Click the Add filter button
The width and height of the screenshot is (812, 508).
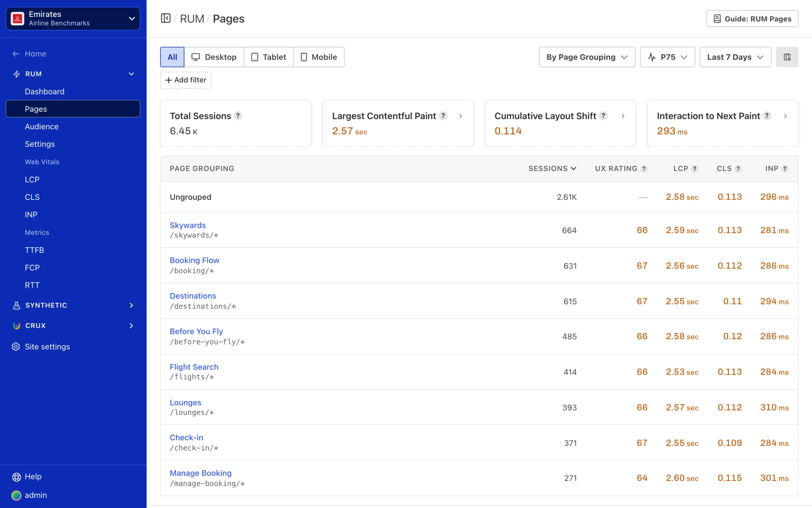[x=186, y=80]
